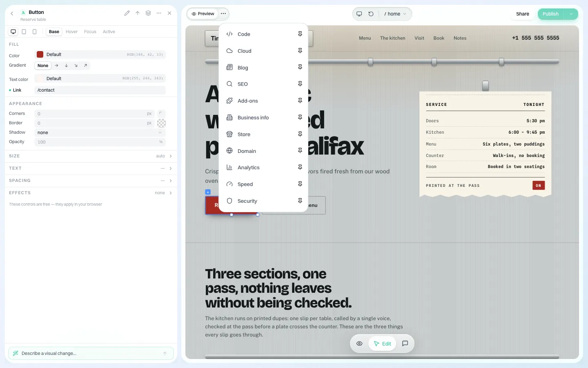Switch to the Hover state tab

71,31
